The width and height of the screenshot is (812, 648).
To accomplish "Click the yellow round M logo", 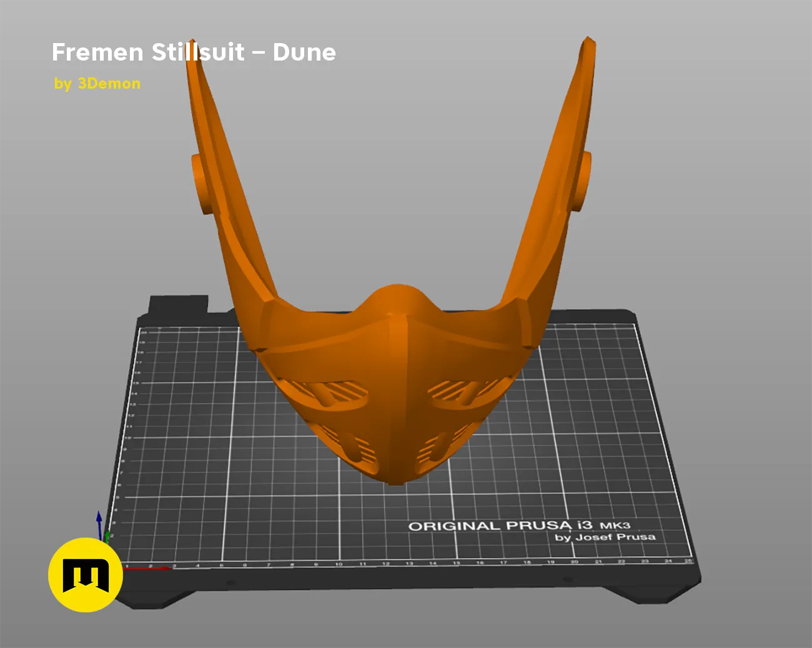I will [x=86, y=575].
